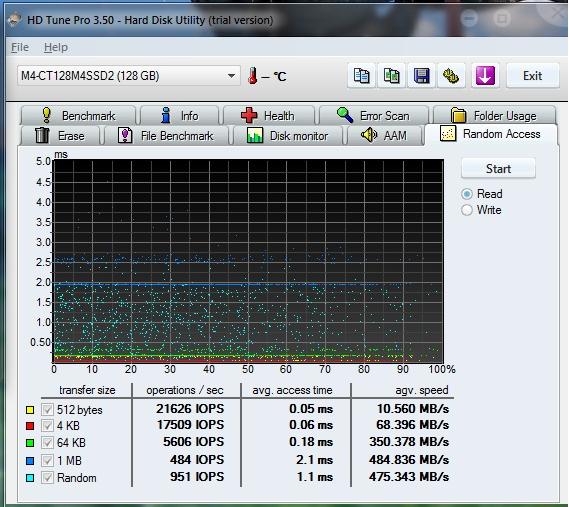Click the cyan Random color swatch

click(30, 478)
